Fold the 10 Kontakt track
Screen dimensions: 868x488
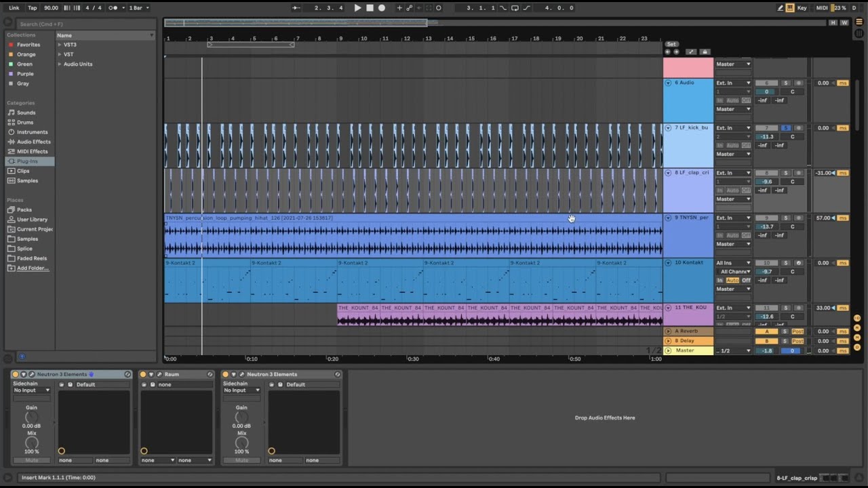click(668, 262)
